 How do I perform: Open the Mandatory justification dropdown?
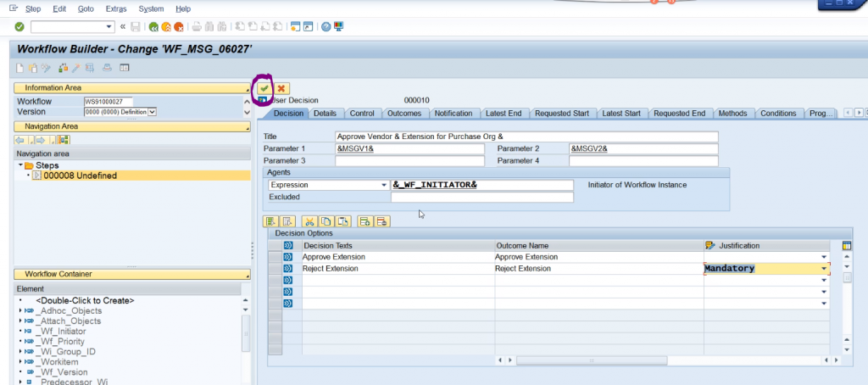click(x=824, y=269)
